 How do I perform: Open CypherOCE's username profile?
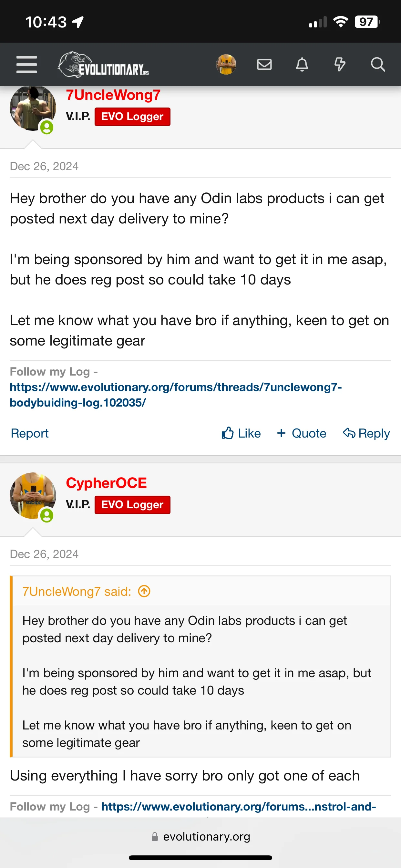click(x=107, y=483)
